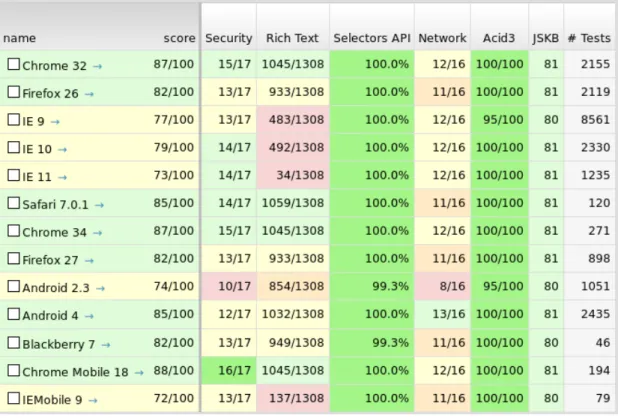Click the 1059/1308 Rich Text cell
Screen dimensions: 618x418
point(293,203)
